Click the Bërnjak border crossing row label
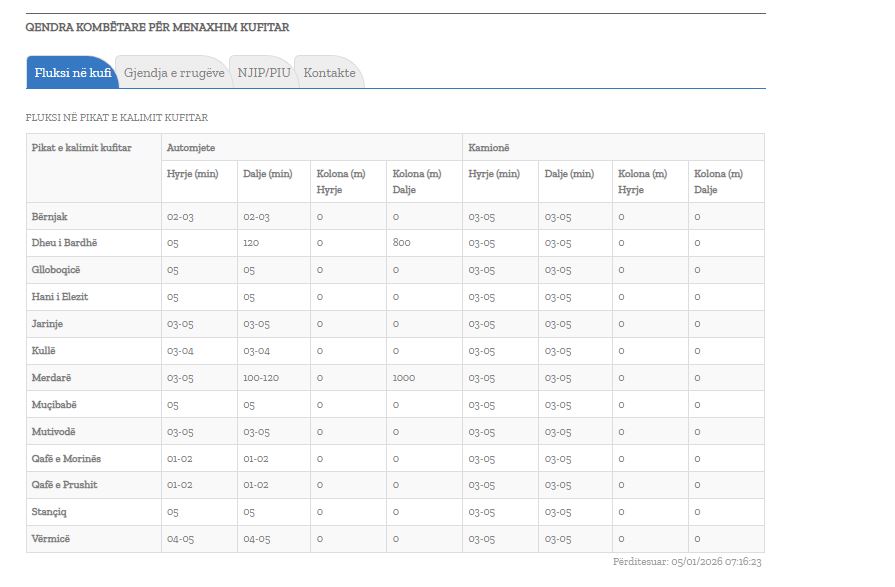The image size is (895, 587). (50, 216)
